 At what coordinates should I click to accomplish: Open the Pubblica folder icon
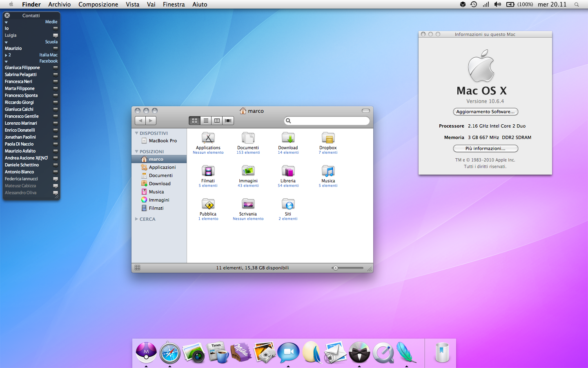point(208,204)
